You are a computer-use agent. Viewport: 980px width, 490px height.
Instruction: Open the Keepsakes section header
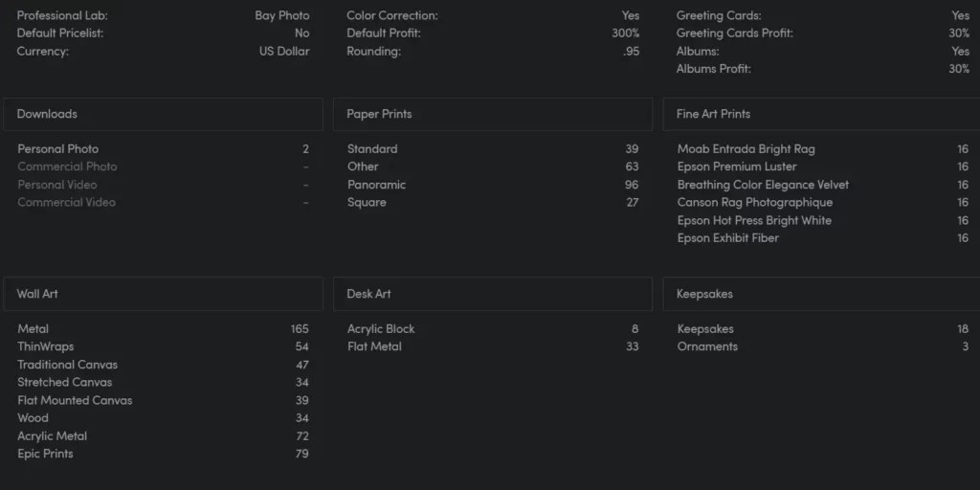point(821,294)
